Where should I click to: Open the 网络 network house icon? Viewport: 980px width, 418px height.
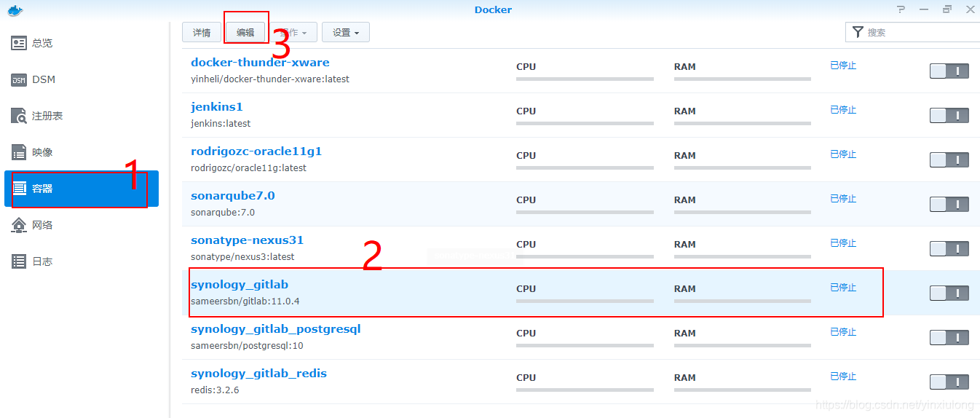(19, 225)
